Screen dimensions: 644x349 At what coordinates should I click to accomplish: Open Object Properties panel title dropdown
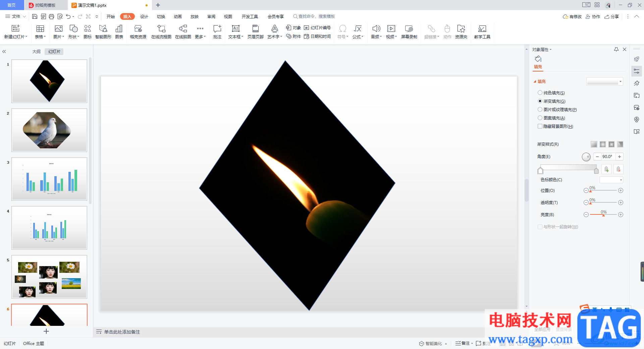click(x=542, y=50)
